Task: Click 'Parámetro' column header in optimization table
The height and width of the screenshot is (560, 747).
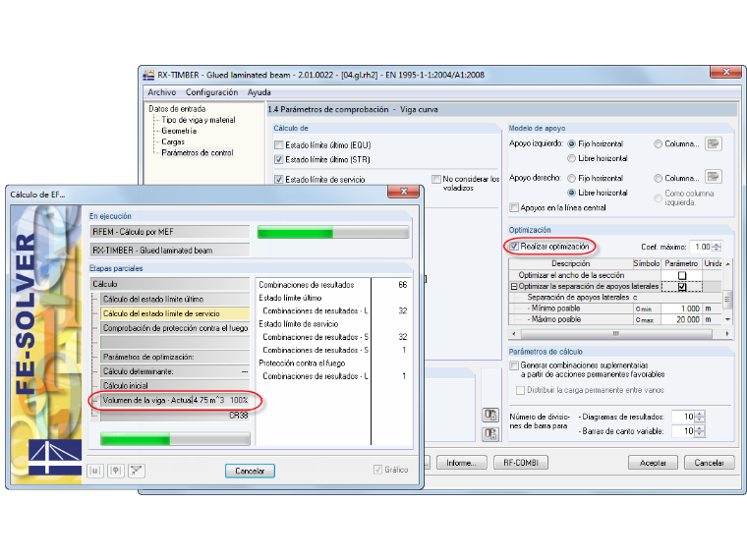Action: click(681, 263)
